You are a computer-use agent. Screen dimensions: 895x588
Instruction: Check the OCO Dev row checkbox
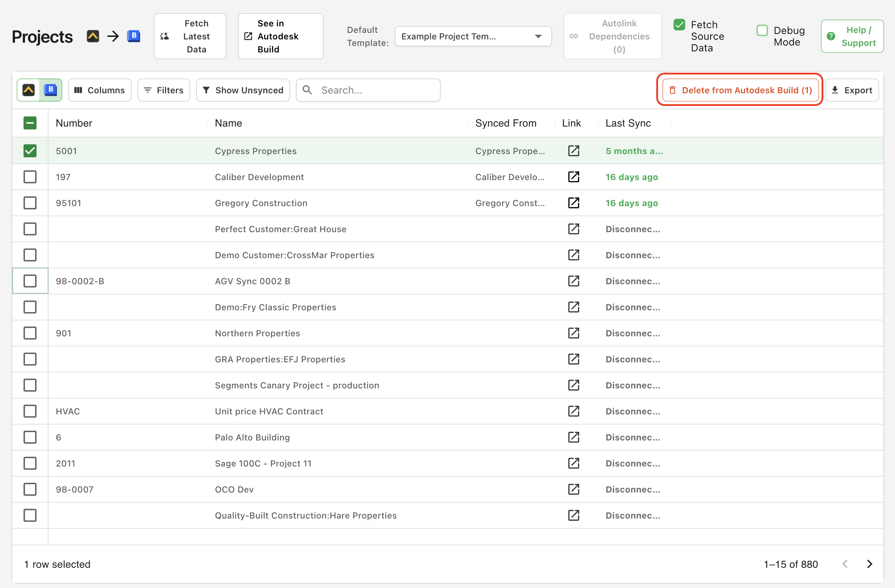pyautogui.click(x=30, y=489)
